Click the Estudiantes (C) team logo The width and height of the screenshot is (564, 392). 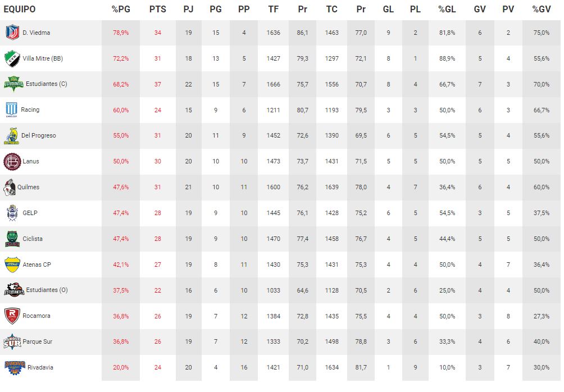(13, 84)
